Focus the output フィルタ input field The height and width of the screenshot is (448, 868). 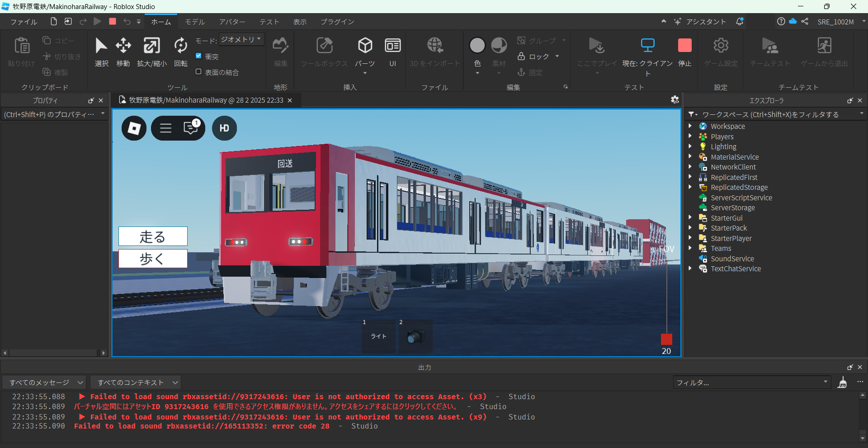(x=752, y=382)
